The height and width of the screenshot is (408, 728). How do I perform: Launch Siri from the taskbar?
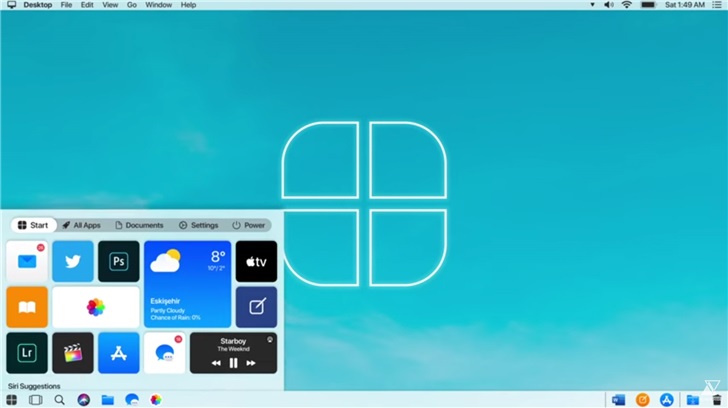click(84, 400)
